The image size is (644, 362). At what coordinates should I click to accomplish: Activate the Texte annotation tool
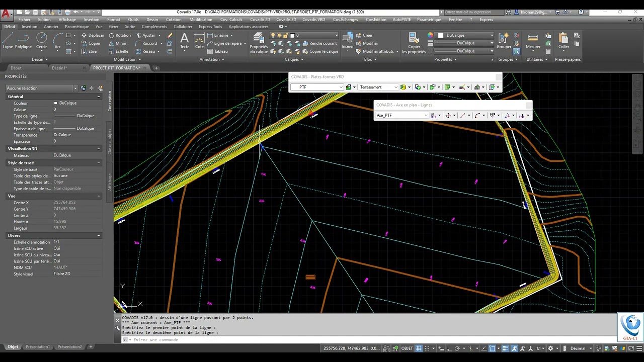coord(185,40)
